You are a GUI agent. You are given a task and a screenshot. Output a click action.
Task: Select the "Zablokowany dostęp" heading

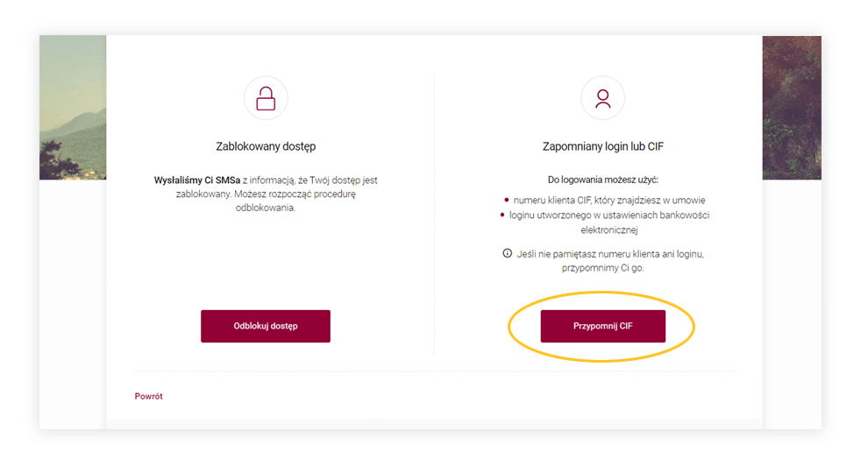266,146
